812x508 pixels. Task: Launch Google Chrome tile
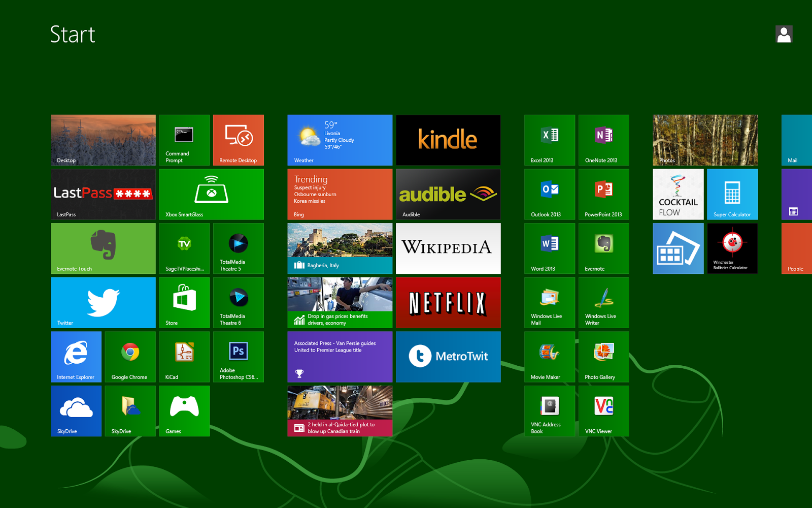130,357
